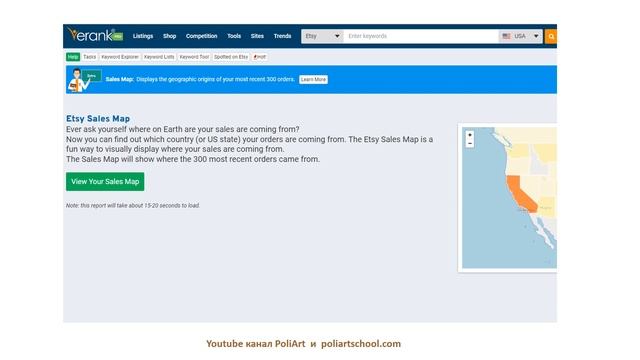This screenshot has height=360, width=640.
Task: Click the eRank logo
Action: click(95, 35)
